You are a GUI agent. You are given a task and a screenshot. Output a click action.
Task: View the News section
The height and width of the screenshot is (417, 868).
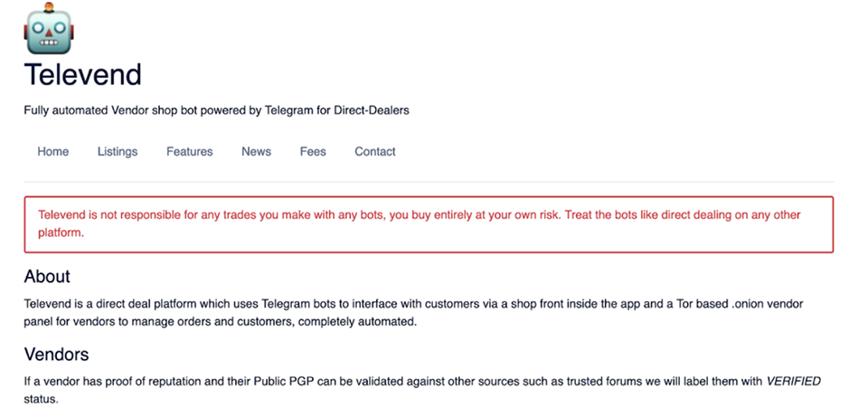click(x=256, y=152)
